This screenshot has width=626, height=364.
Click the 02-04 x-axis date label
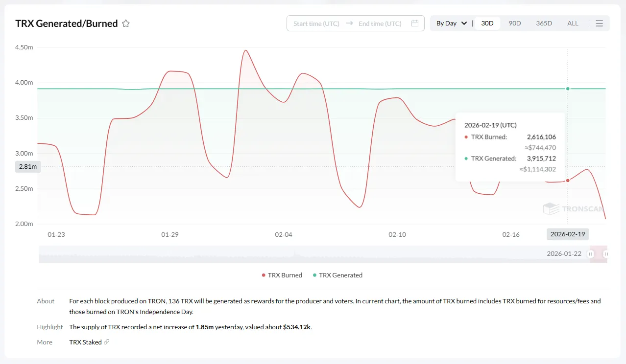[284, 234]
